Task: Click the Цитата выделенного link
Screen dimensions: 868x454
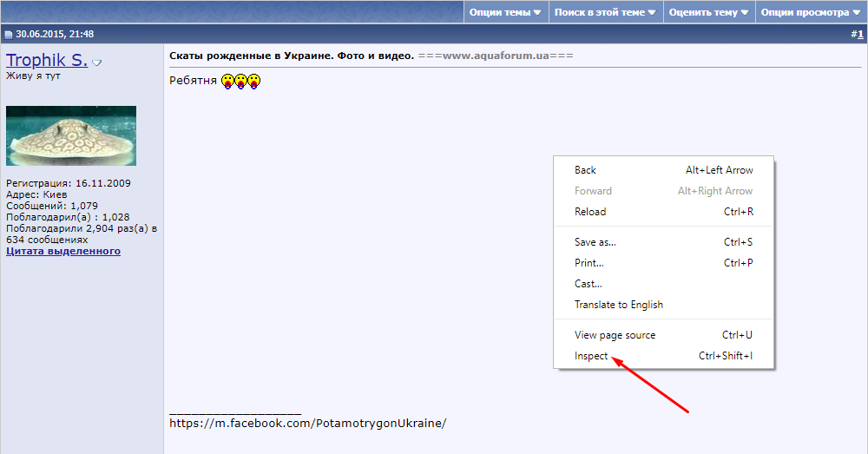Action: tap(63, 251)
